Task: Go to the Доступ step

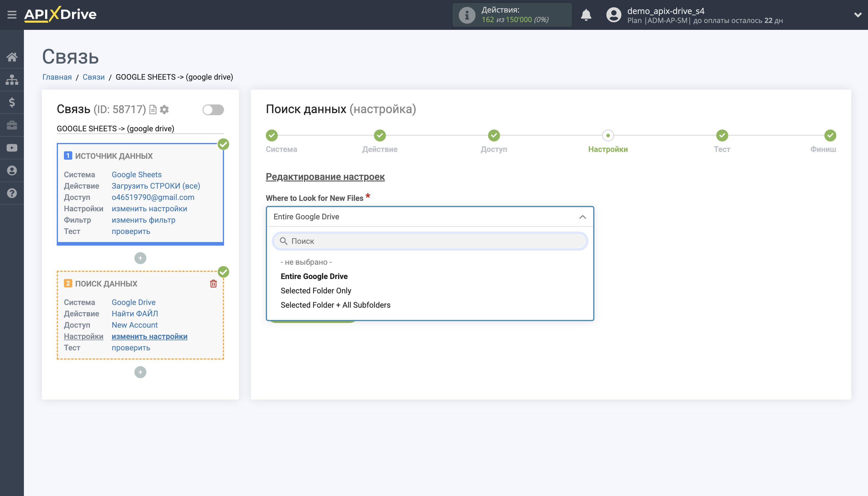Action: point(494,135)
